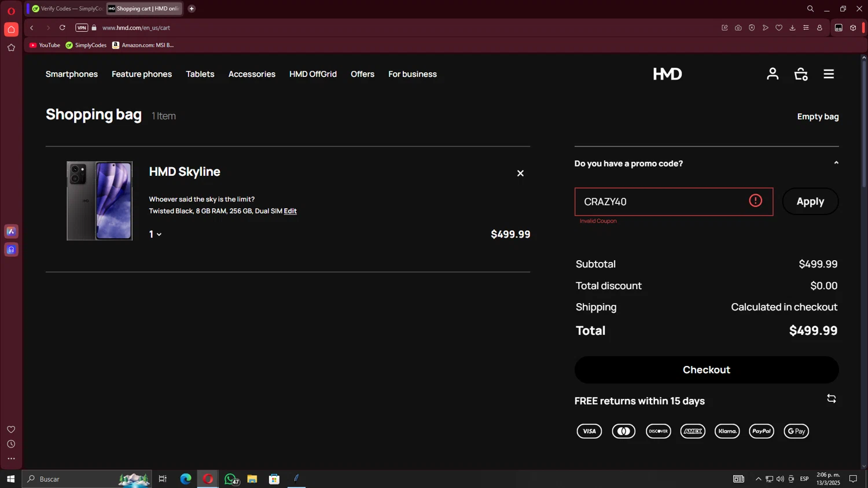Click the G Pay payment icon
868x488 pixels.
(x=796, y=431)
